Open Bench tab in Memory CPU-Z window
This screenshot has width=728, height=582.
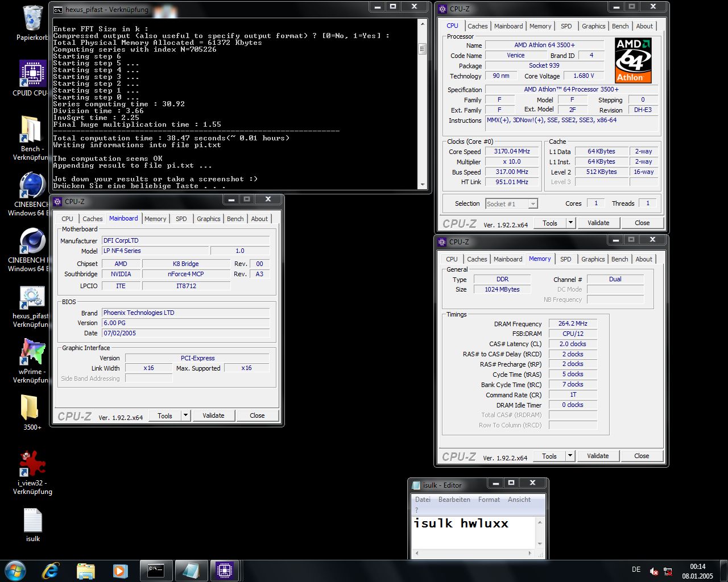coord(619,259)
